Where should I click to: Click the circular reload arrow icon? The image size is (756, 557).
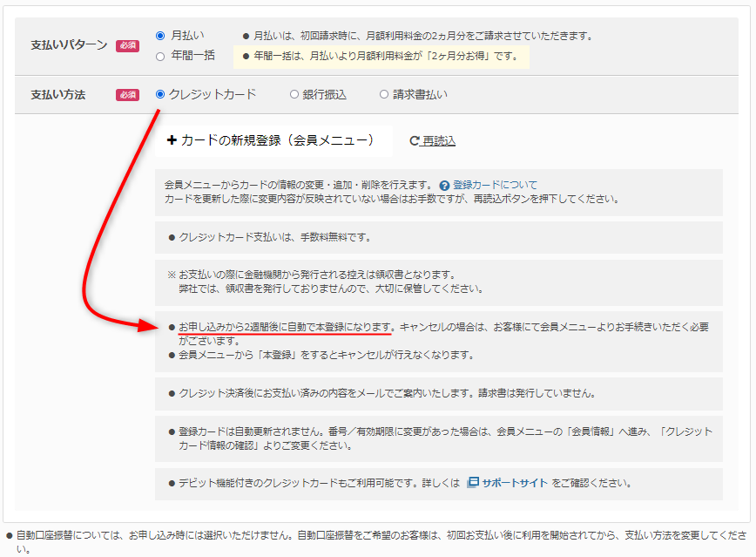415,141
